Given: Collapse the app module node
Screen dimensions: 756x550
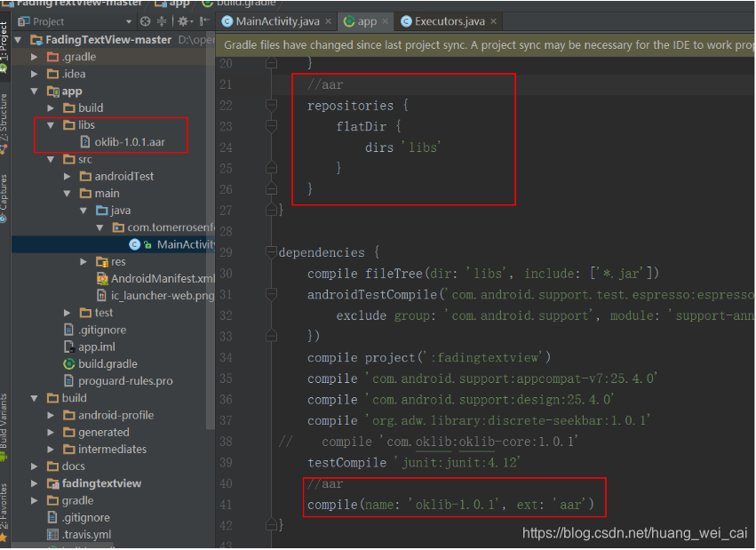Looking at the screenshot, I should (35, 92).
